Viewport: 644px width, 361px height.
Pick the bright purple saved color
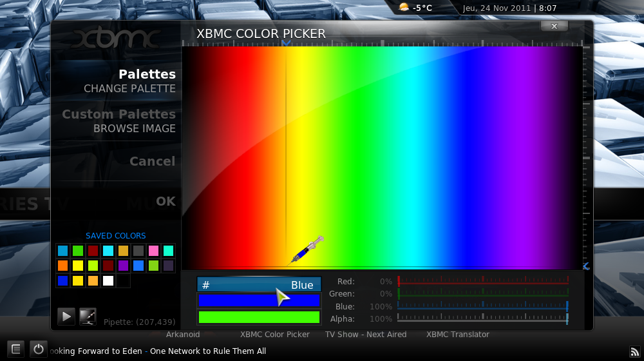(x=123, y=266)
